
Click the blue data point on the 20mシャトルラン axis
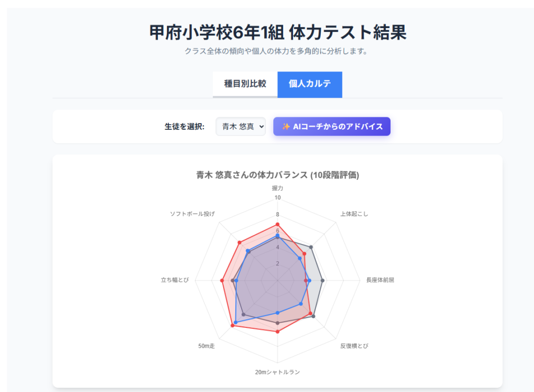(277, 313)
